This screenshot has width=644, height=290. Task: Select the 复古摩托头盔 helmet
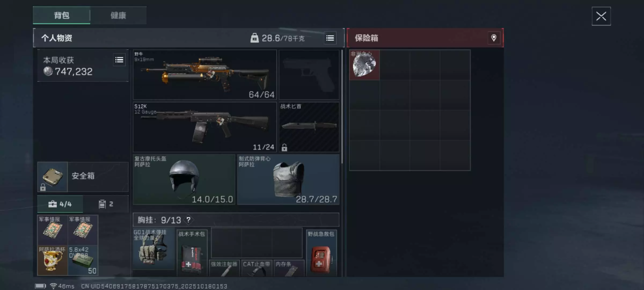pyautogui.click(x=184, y=179)
